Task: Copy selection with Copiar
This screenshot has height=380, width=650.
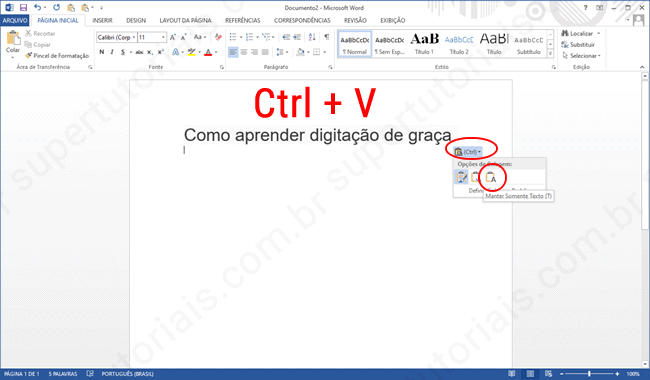Action: [x=37, y=45]
